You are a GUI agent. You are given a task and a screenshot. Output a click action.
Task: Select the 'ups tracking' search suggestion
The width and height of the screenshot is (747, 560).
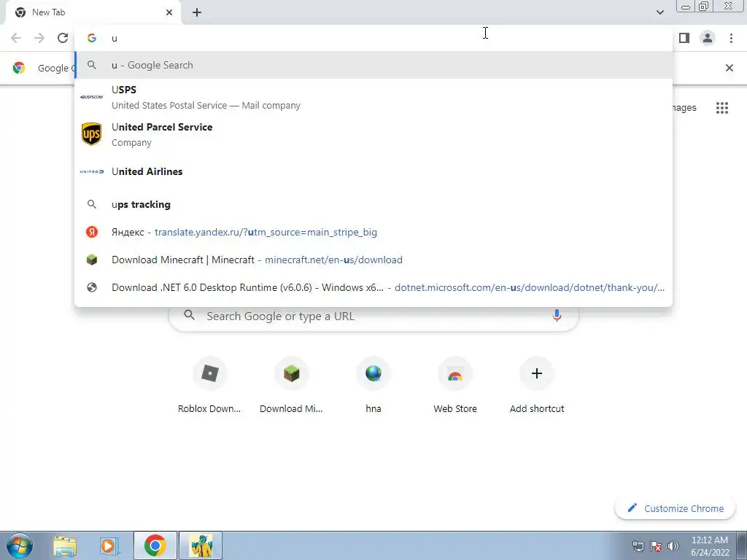(x=373, y=204)
